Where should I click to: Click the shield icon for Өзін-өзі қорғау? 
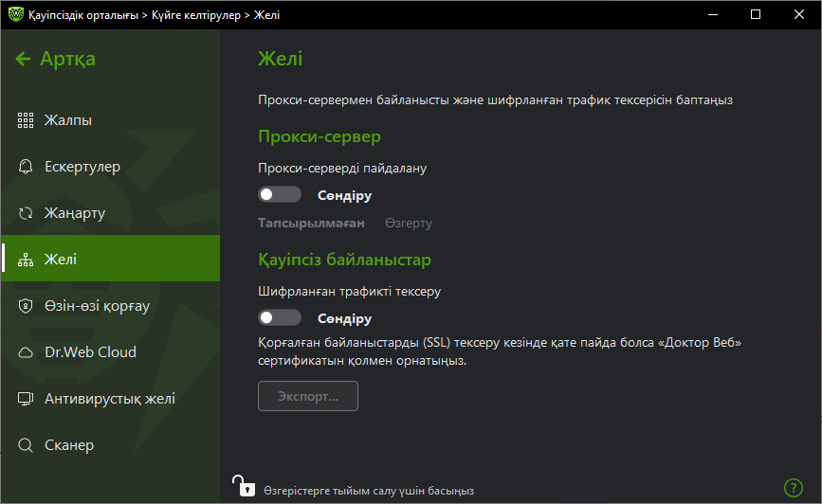click(x=26, y=306)
